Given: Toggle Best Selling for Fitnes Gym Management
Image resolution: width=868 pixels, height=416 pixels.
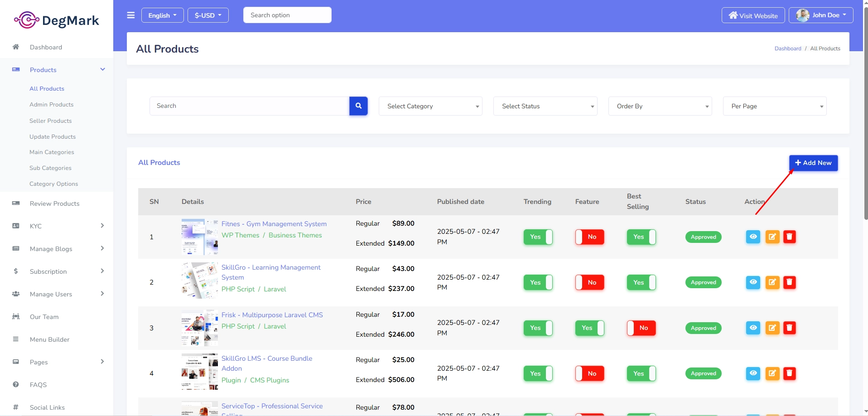Looking at the screenshot, I should [641, 237].
